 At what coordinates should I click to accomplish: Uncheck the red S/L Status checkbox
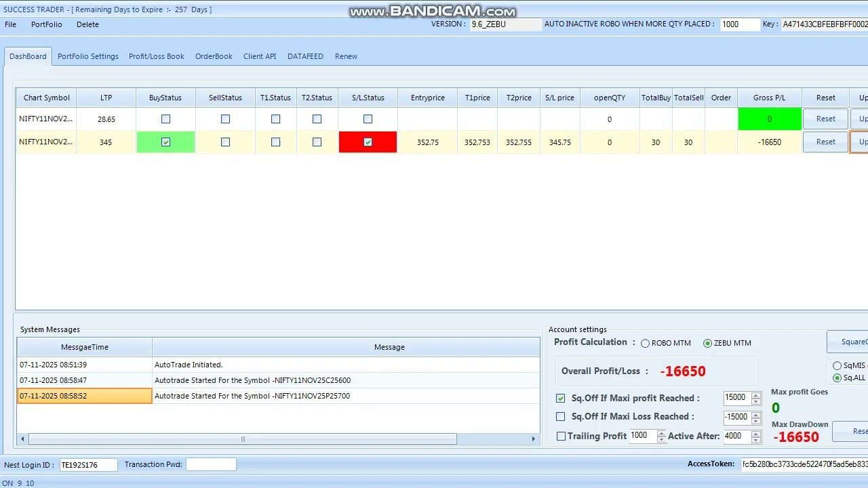(x=368, y=142)
